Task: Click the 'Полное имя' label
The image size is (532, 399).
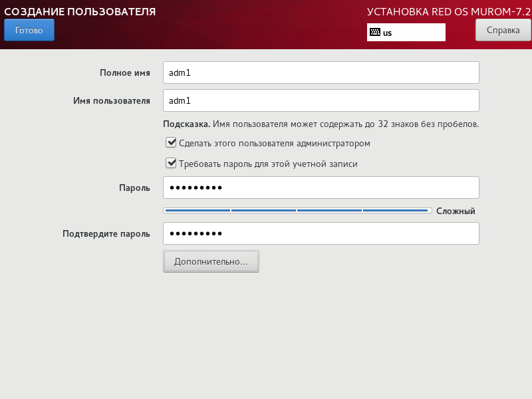Action: (124, 73)
